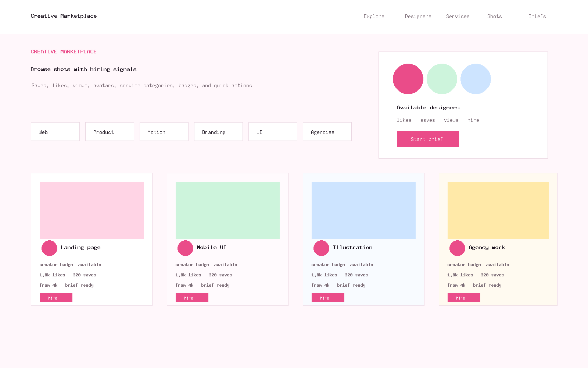The width and height of the screenshot is (588, 368).
Task: Click the Landing page creator avatar
Action: click(49, 248)
